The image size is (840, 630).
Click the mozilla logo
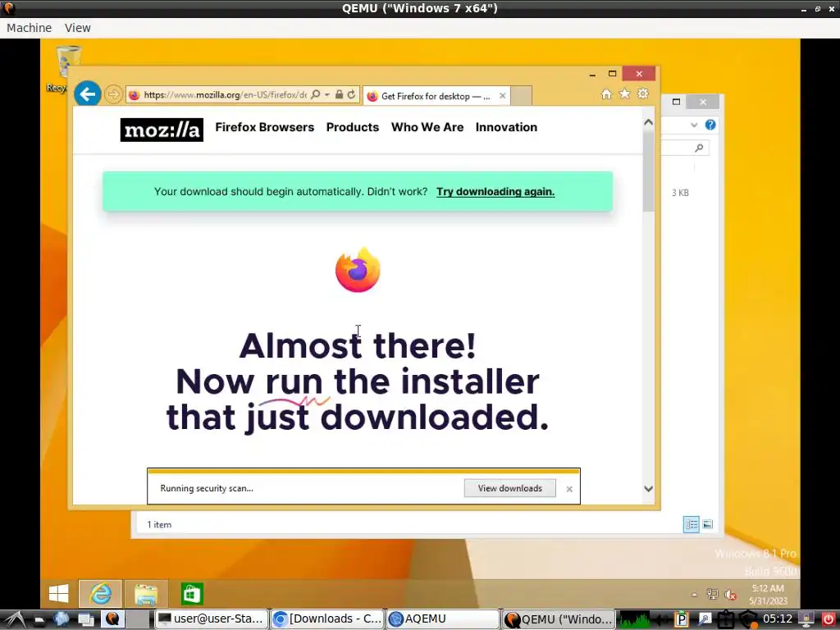pyautogui.click(x=162, y=130)
